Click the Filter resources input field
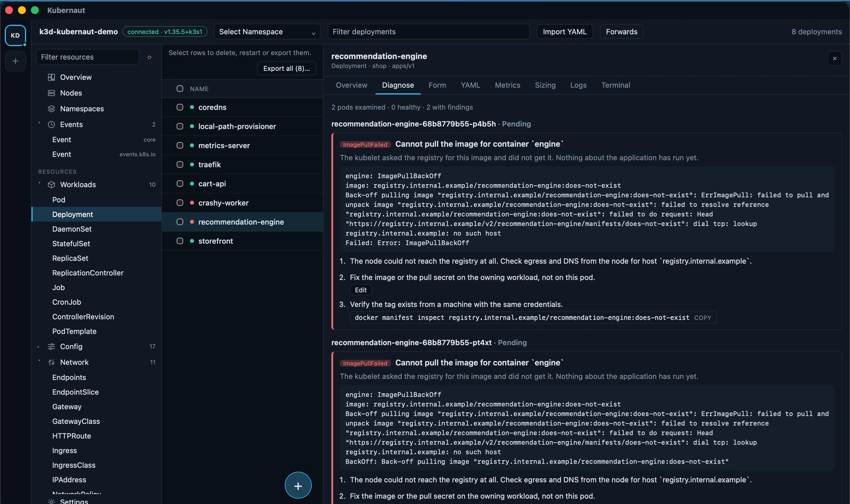This screenshot has width=850, height=504. (x=88, y=57)
